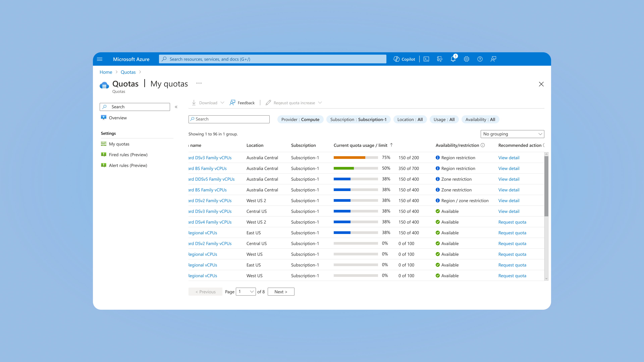The image size is (644, 362).
Task: Focus the sidebar Search field
Action: [135, 107]
